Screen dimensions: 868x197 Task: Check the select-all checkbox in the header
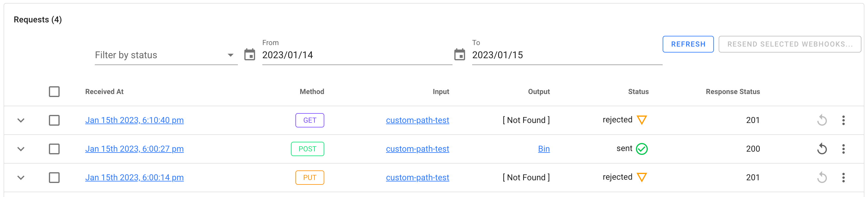tap(54, 91)
